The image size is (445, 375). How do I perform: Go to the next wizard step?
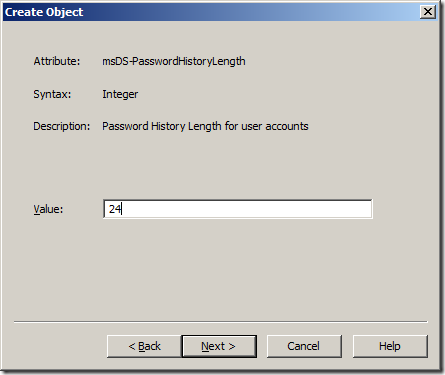tap(219, 346)
